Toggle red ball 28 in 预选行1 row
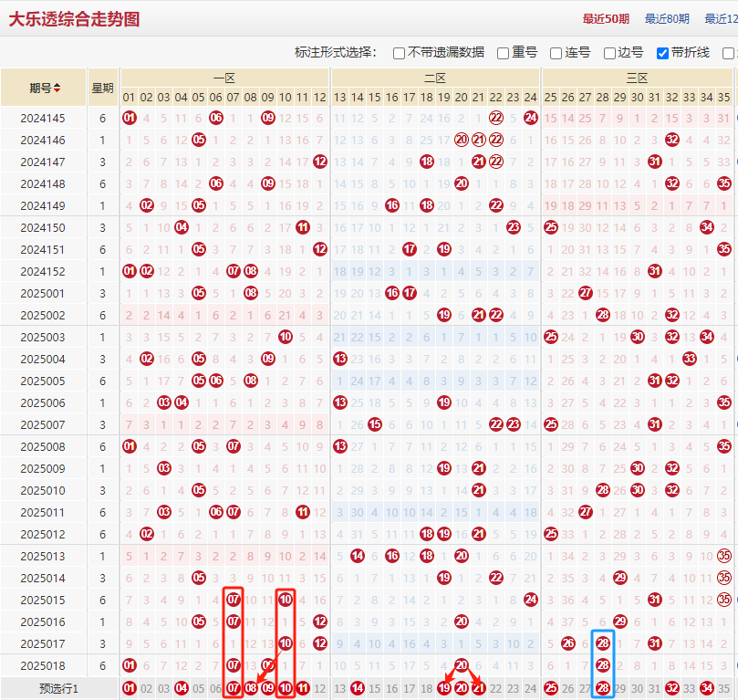This screenshot has width=738, height=700. [602, 689]
